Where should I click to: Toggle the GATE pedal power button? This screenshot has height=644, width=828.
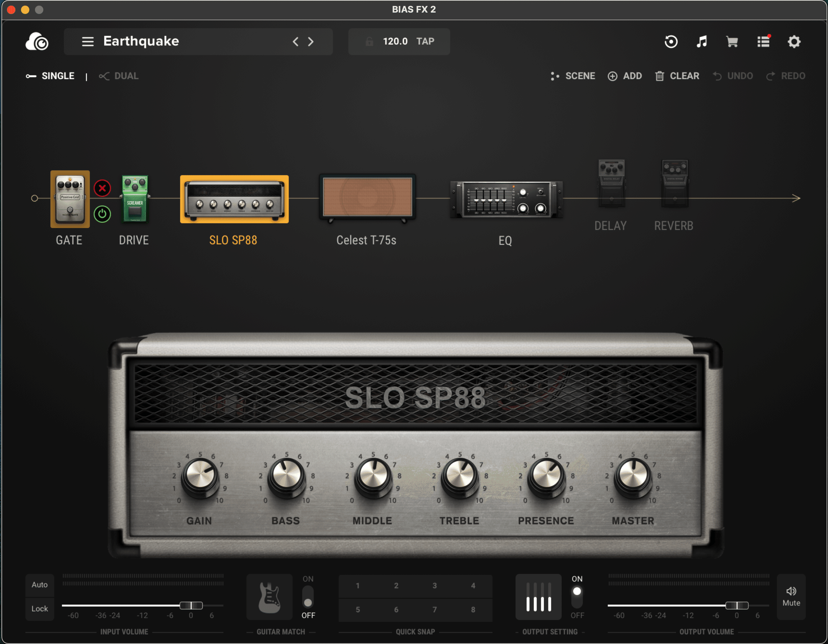(102, 214)
